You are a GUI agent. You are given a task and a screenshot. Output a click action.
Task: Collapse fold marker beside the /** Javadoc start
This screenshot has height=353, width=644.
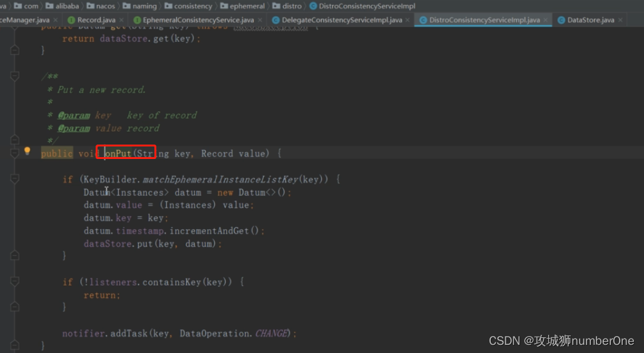coord(15,76)
